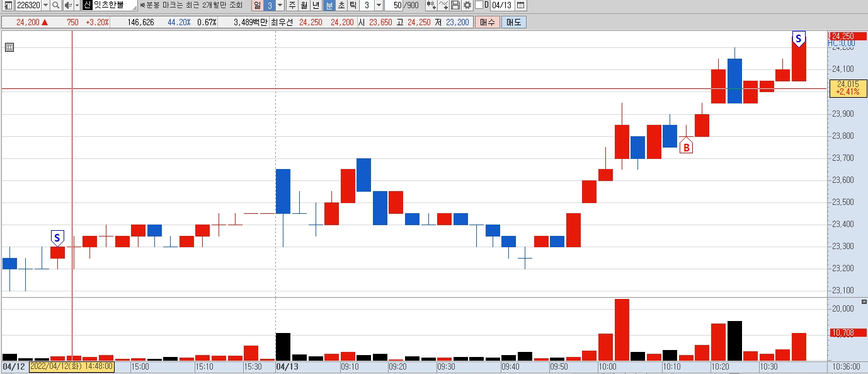
Task: Click the S sell marker on 04/12
Action: (x=57, y=238)
